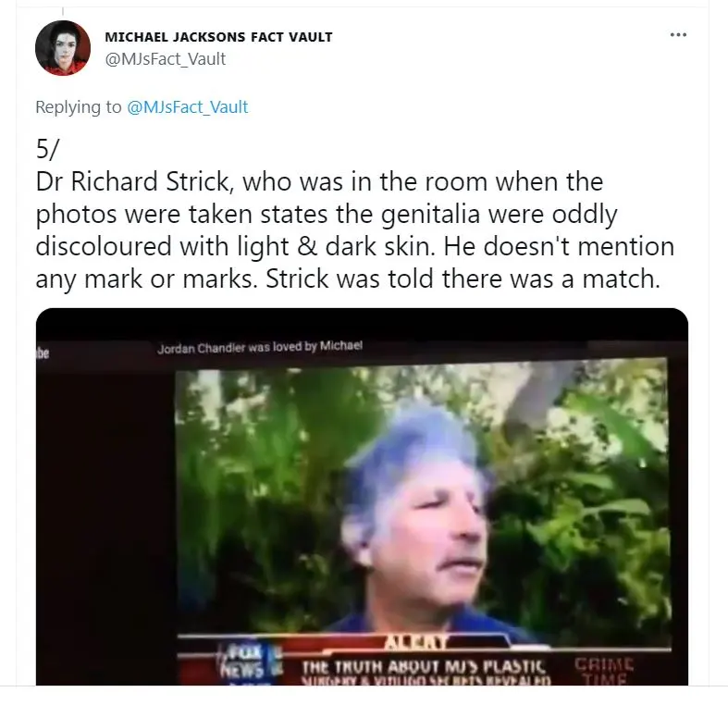Click the @MJsFact_Vault handle under the name

click(166, 59)
